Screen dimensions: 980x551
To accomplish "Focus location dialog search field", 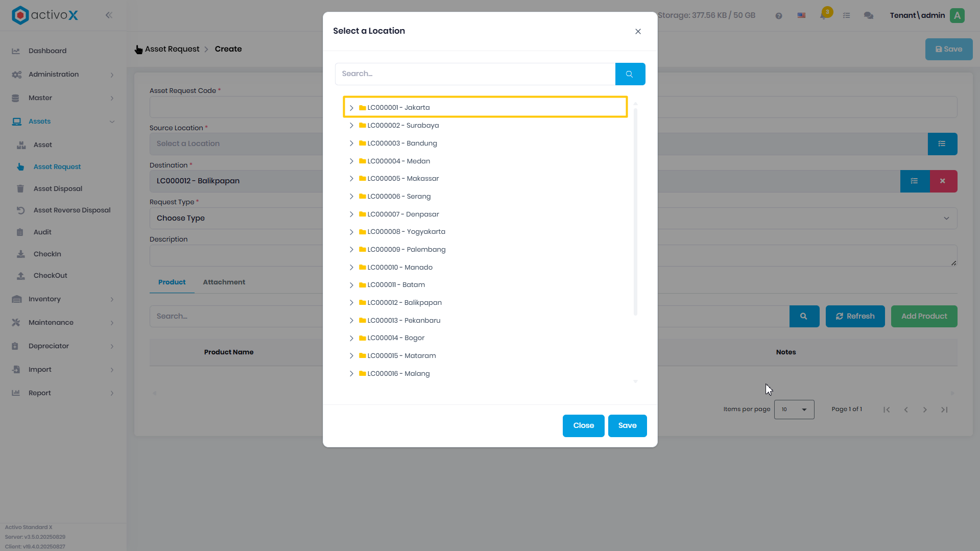I will pos(475,74).
